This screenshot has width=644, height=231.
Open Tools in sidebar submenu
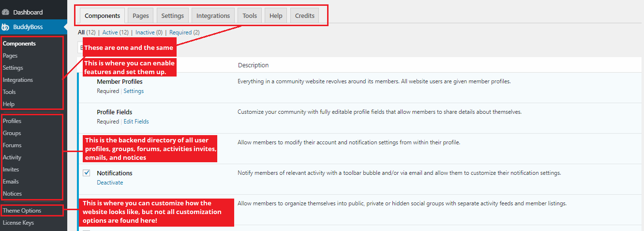[9, 92]
